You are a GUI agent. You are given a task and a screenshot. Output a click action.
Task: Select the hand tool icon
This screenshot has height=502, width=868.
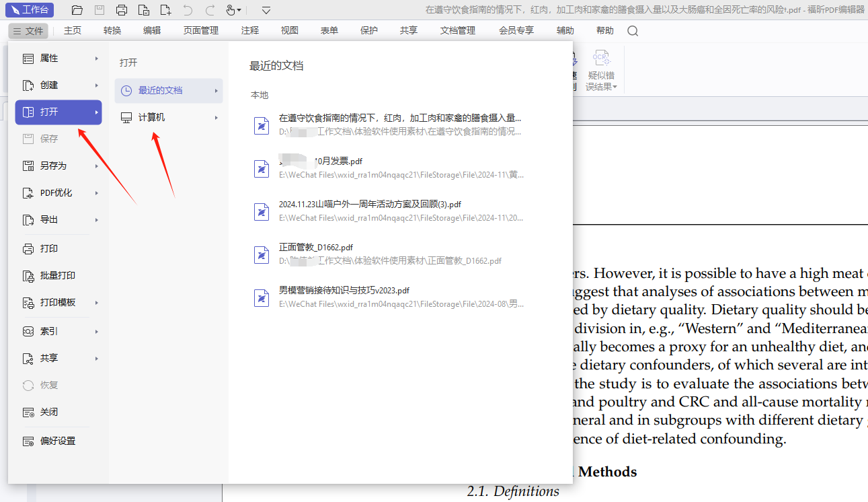231,10
